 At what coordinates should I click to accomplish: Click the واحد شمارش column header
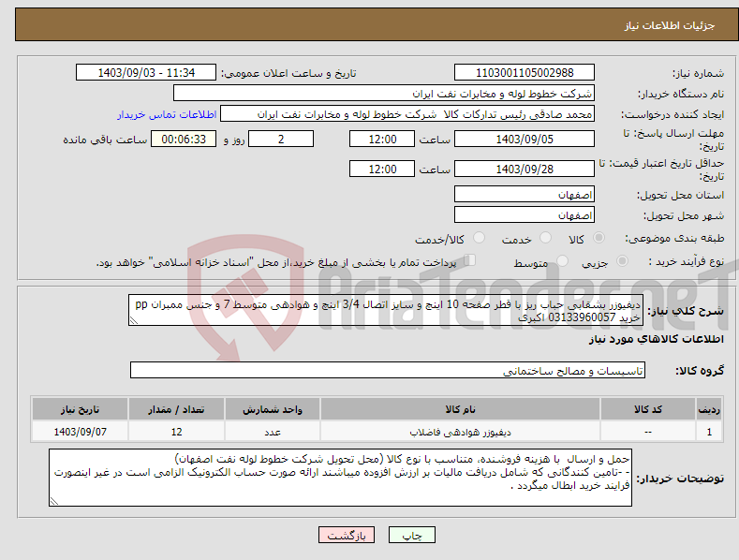pyautogui.click(x=273, y=409)
